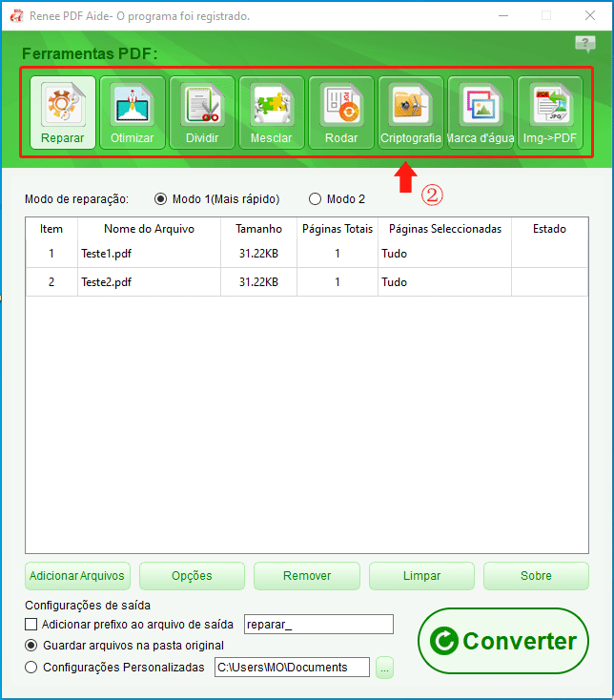Click item number 2 cell
614x700 pixels.
click(x=51, y=282)
